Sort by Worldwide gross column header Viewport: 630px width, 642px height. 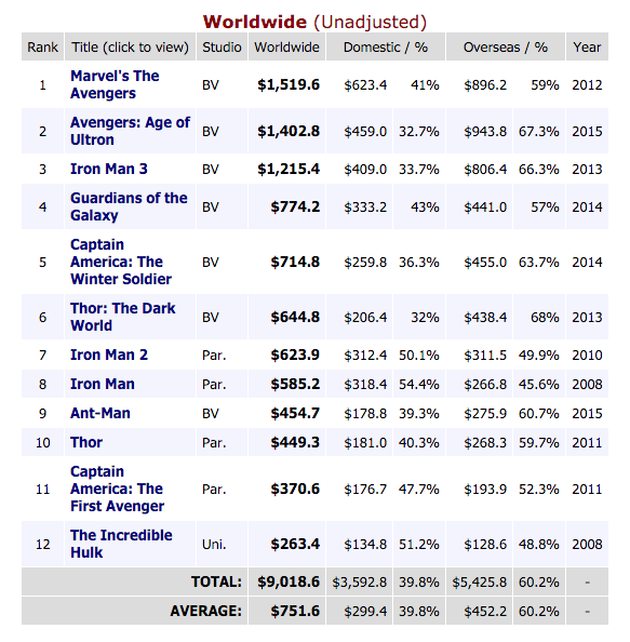pos(287,47)
